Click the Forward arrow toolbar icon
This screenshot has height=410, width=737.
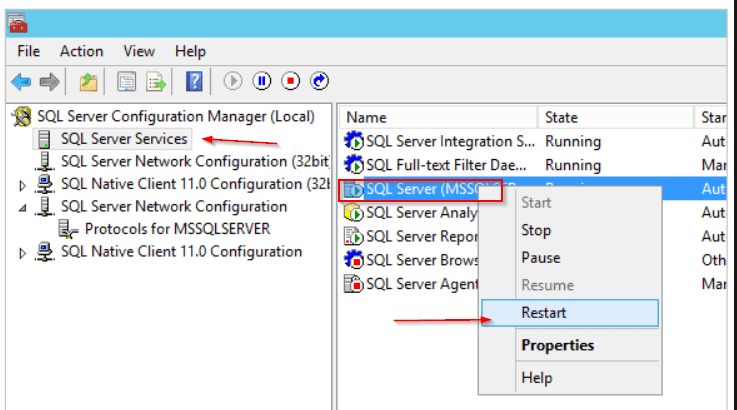[x=49, y=82]
